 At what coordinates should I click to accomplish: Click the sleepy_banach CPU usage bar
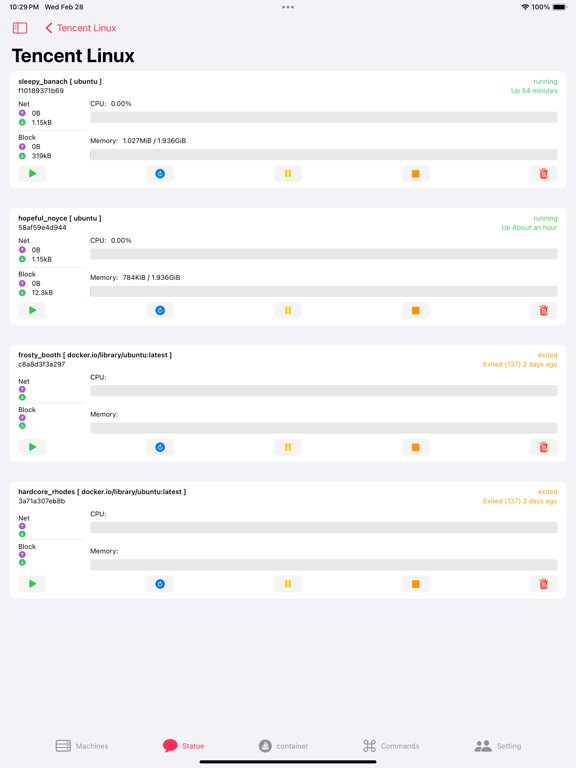click(x=324, y=117)
